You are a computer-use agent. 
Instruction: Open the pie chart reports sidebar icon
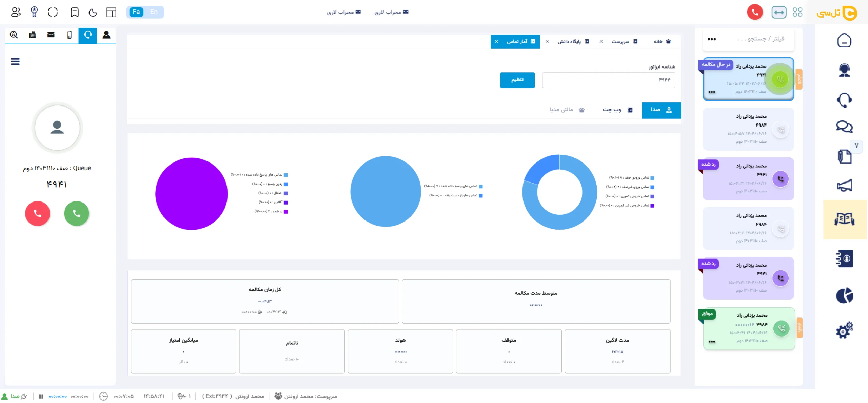844,295
